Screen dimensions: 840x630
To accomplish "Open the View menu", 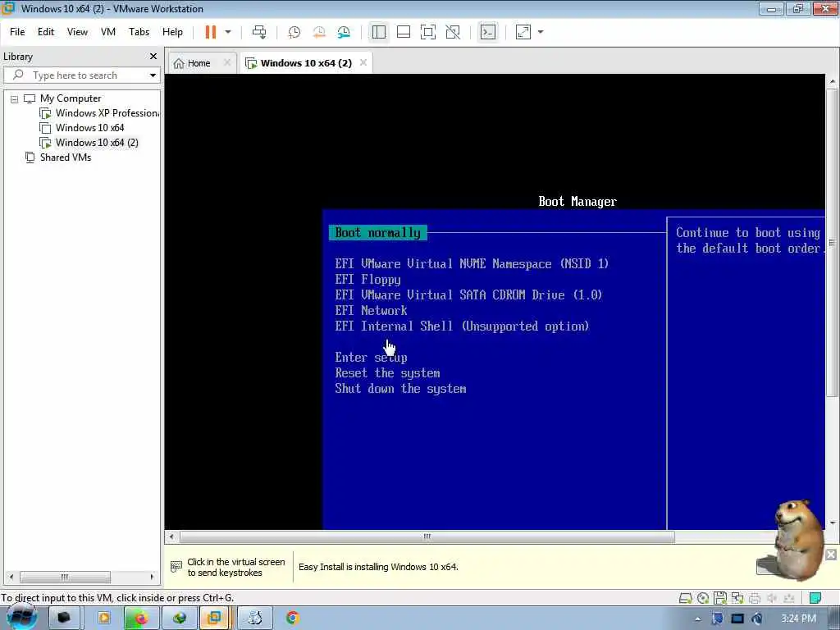I will coord(77,32).
